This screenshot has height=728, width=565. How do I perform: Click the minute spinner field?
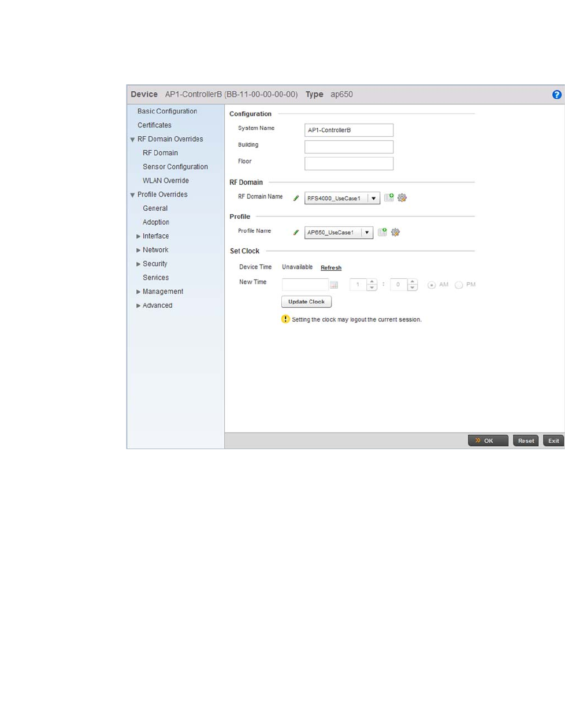pyautogui.click(x=399, y=285)
